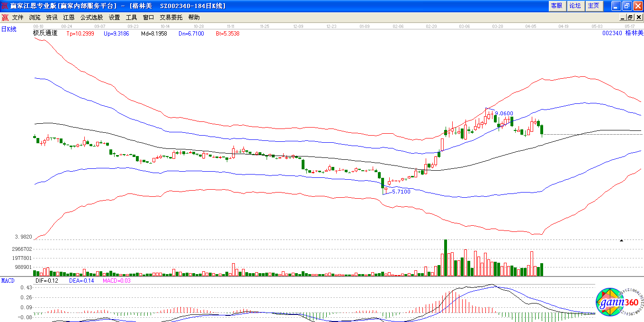Image resolution: width=644 pixels, height=322 pixels.
Task: Click the 5.7100 low price annotation
Action: point(401,192)
